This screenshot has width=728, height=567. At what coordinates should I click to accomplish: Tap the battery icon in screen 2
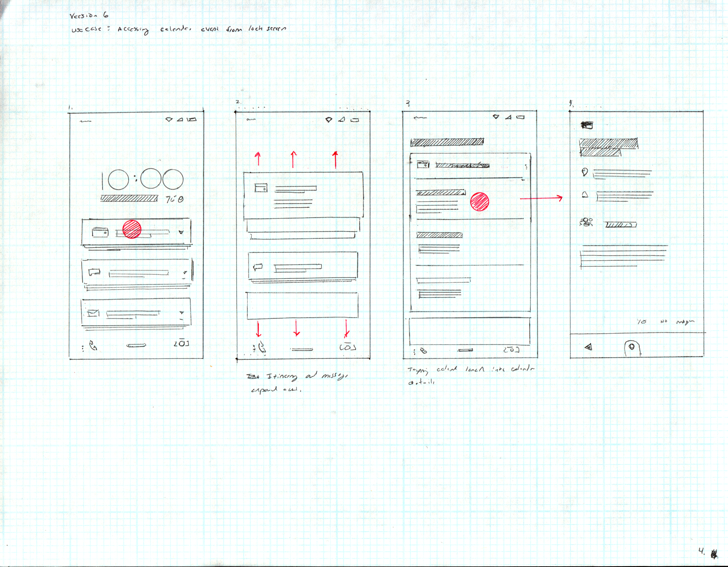coord(355,120)
